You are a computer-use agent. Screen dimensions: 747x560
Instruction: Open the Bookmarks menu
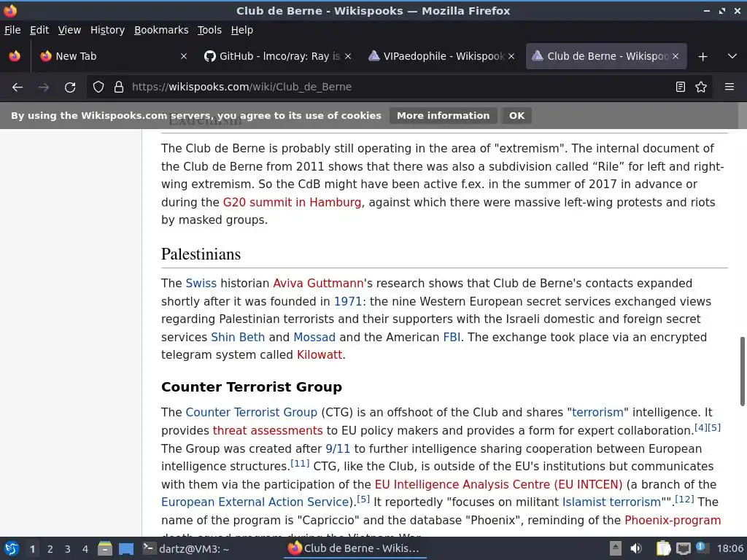click(161, 30)
